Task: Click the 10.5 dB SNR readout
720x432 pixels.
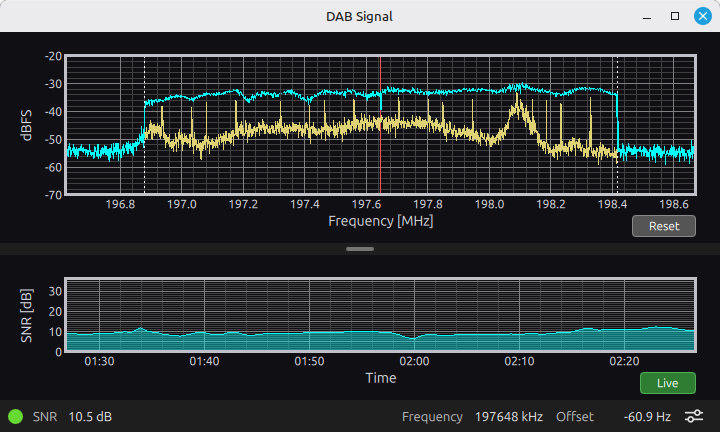Action: coord(90,416)
